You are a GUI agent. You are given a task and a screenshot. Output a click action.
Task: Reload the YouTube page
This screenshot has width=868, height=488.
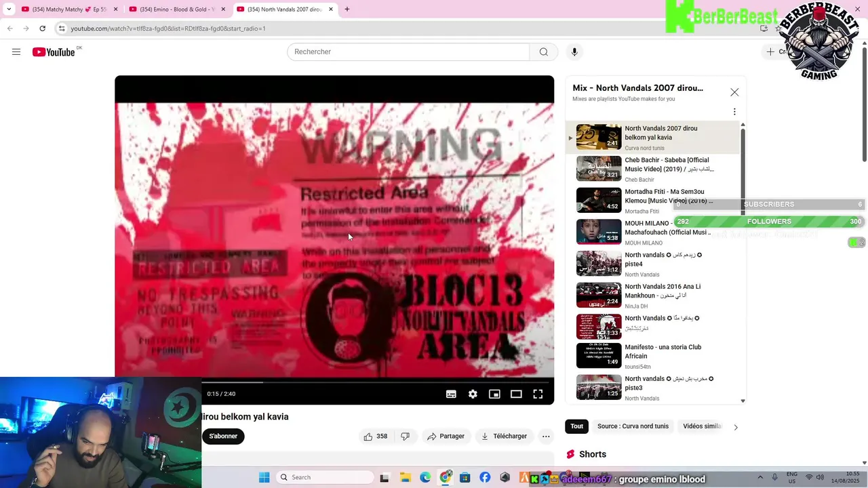click(42, 28)
